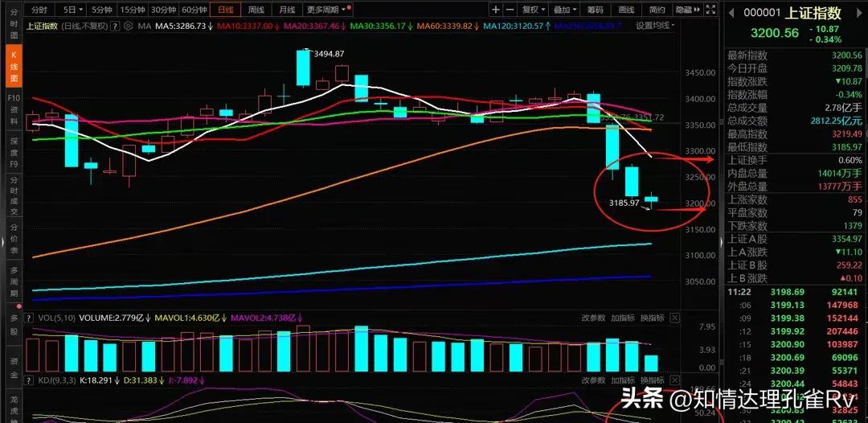Select the 日线 daily tab
Screen dimensions: 868x423
(x=225, y=10)
